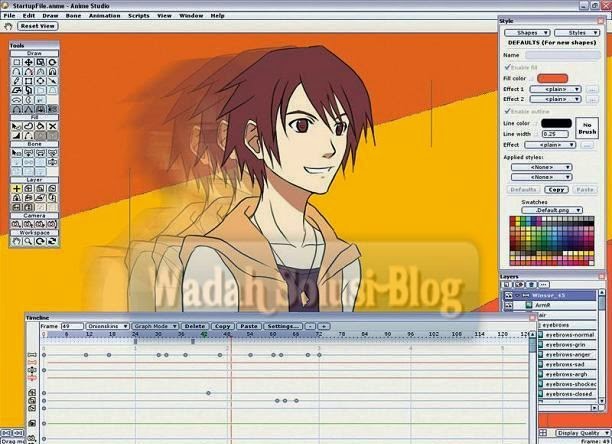Click the Delete button in Timeline
The height and width of the screenshot is (444, 612).
pos(195,326)
